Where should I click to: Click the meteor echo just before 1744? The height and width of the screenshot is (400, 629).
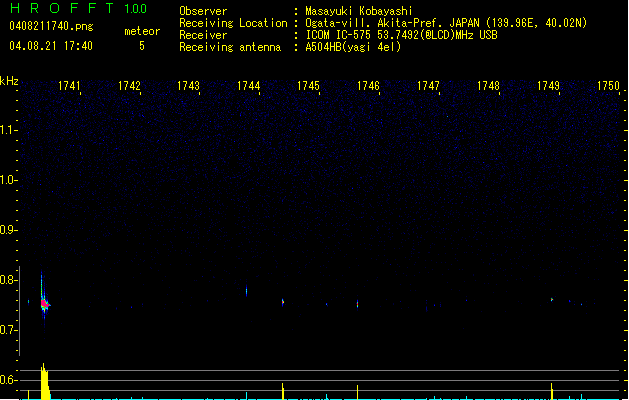point(246,291)
